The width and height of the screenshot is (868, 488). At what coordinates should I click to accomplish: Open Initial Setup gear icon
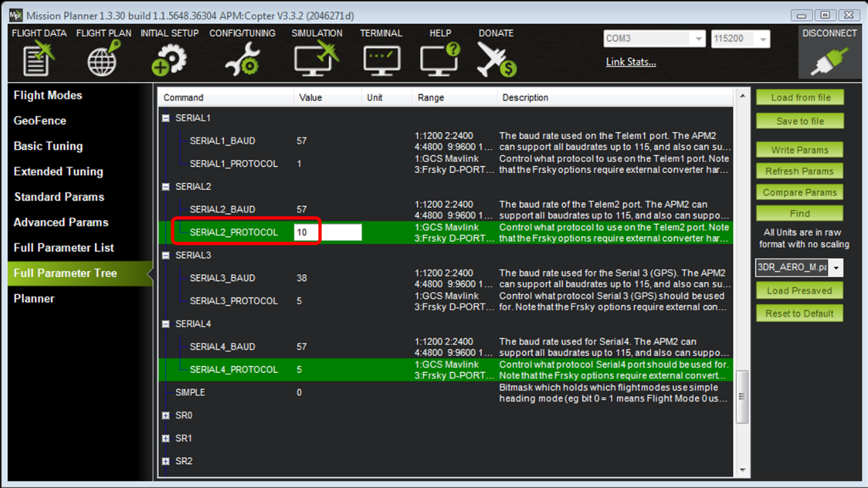pos(169,58)
